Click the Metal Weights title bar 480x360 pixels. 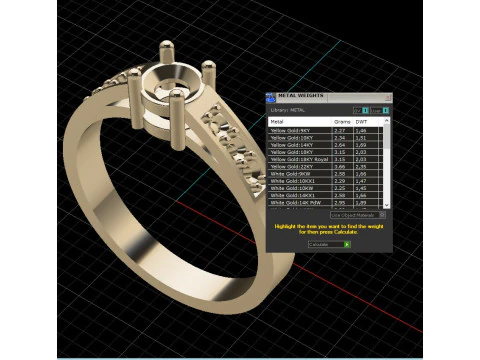coord(330,97)
